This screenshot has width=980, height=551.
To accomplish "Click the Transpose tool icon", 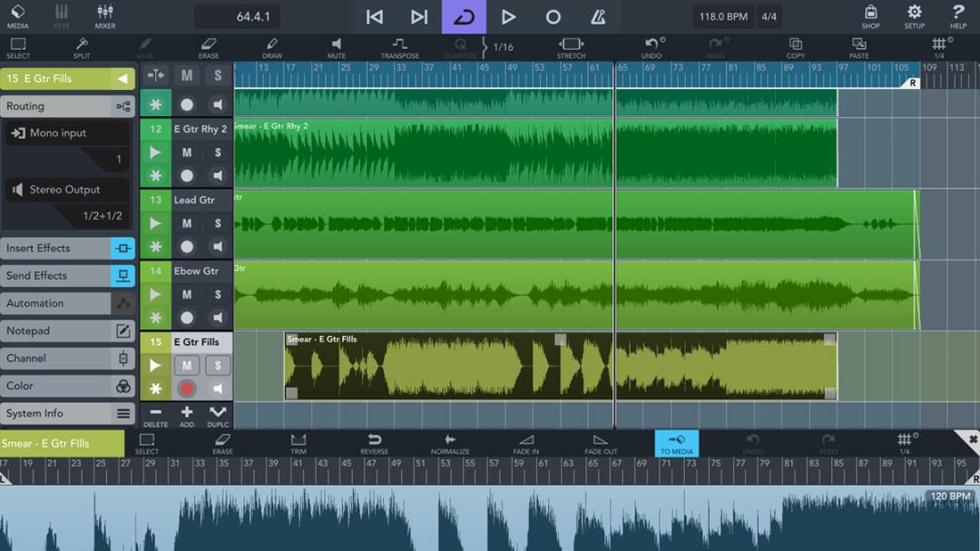I will point(399,47).
